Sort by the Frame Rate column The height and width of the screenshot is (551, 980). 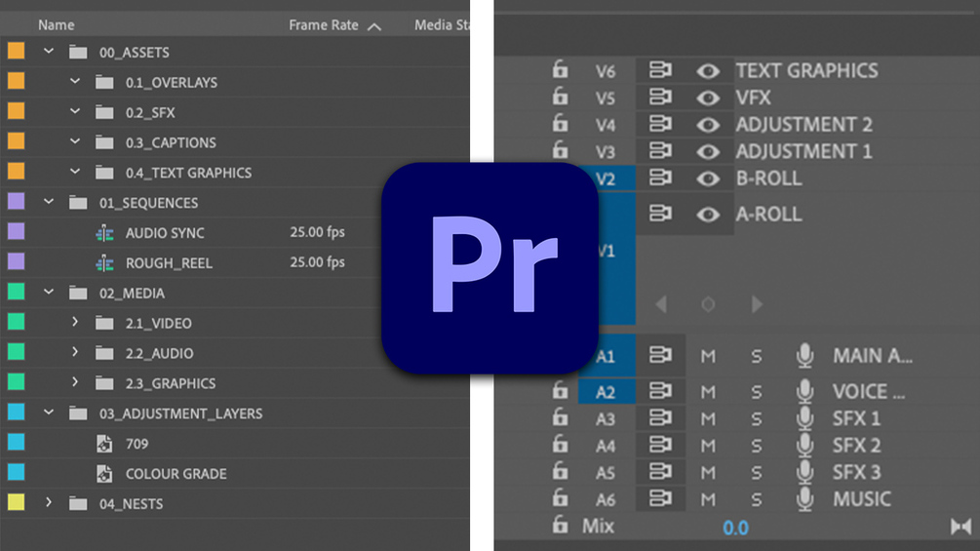click(x=323, y=25)
